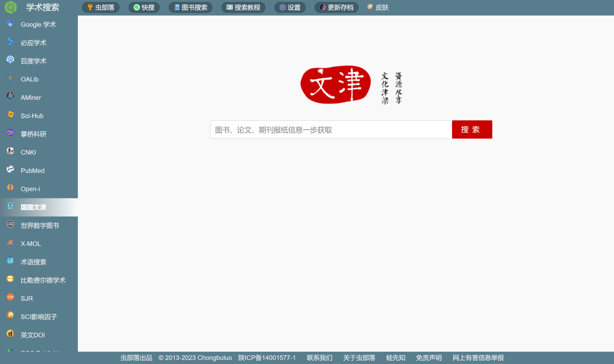Click the CNKI icon in sidebar
This screenshot has width=614, height=364.
tap(10, 151)
